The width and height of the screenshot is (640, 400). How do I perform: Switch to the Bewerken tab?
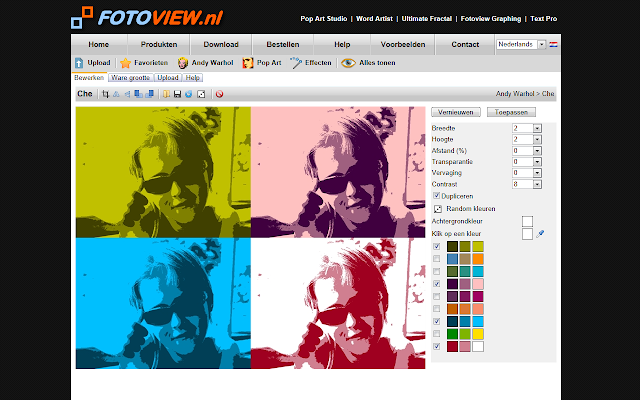pos(89,78)
